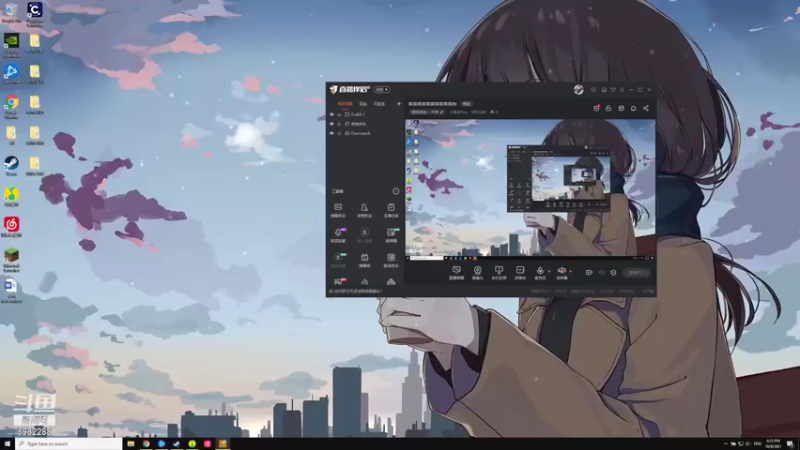Open the Recycle Bin desktop icon
The height and width of the screenshot is (450, 800).
(11, 13)
